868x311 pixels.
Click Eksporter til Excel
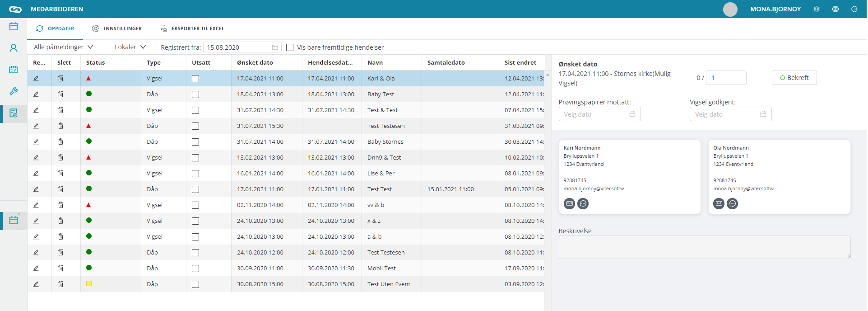click(192, 28)
